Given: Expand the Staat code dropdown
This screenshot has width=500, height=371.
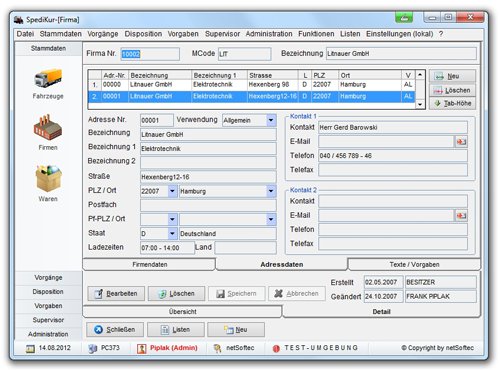Looking at the screenshot, I should point(172,233).
